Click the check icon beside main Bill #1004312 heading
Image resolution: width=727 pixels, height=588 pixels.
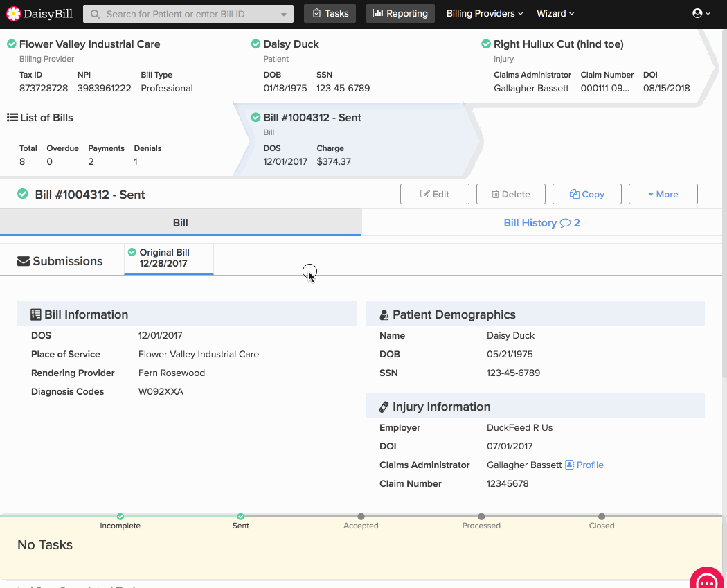[x=22, y=194]
